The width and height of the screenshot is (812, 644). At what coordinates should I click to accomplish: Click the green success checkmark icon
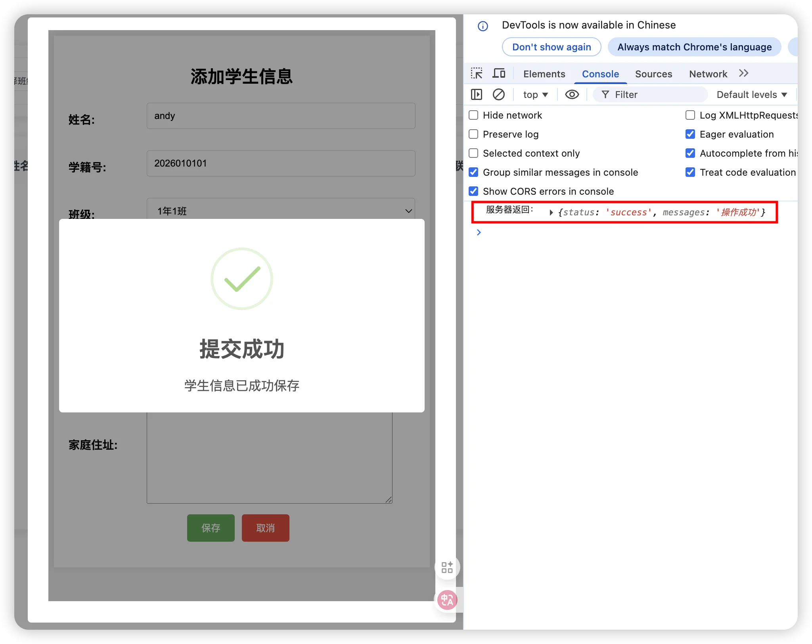click(x=242, y=279)
